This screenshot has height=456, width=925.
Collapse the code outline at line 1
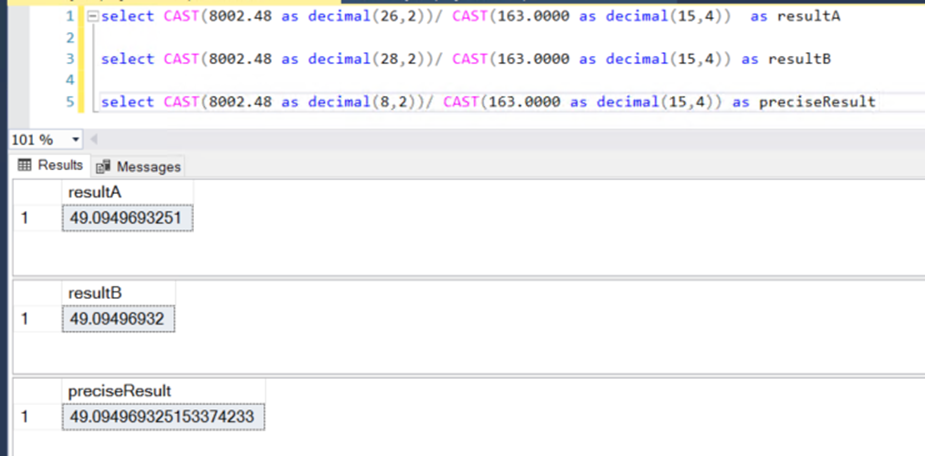93,17
